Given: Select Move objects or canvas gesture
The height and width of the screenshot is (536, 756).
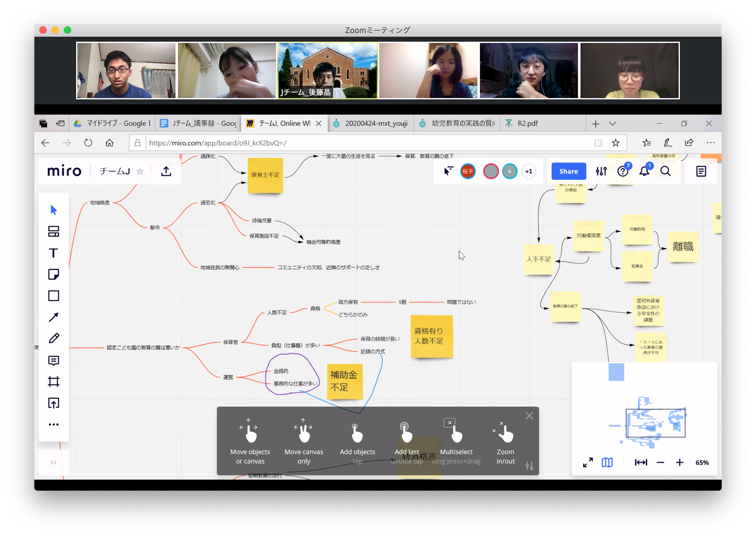Looking at the screenshot, I should [x=250, y=442].
